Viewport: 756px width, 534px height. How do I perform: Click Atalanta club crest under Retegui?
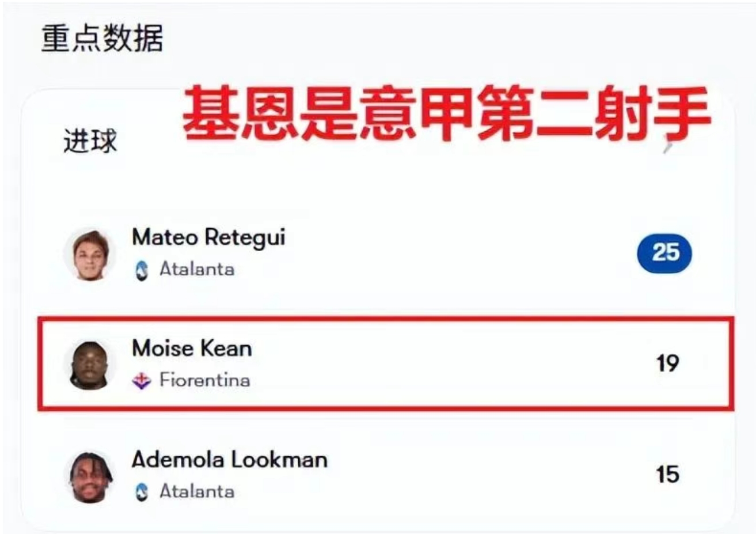pyautogui.click(x=142, y=270)
